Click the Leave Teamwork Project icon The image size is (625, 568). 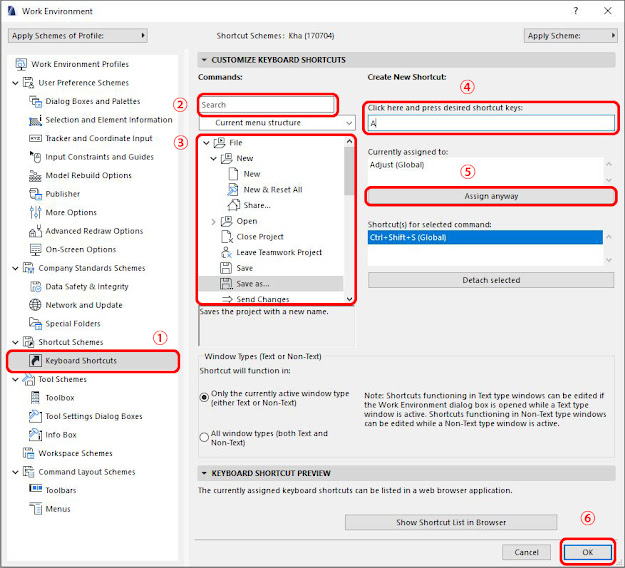click(226, 252)
